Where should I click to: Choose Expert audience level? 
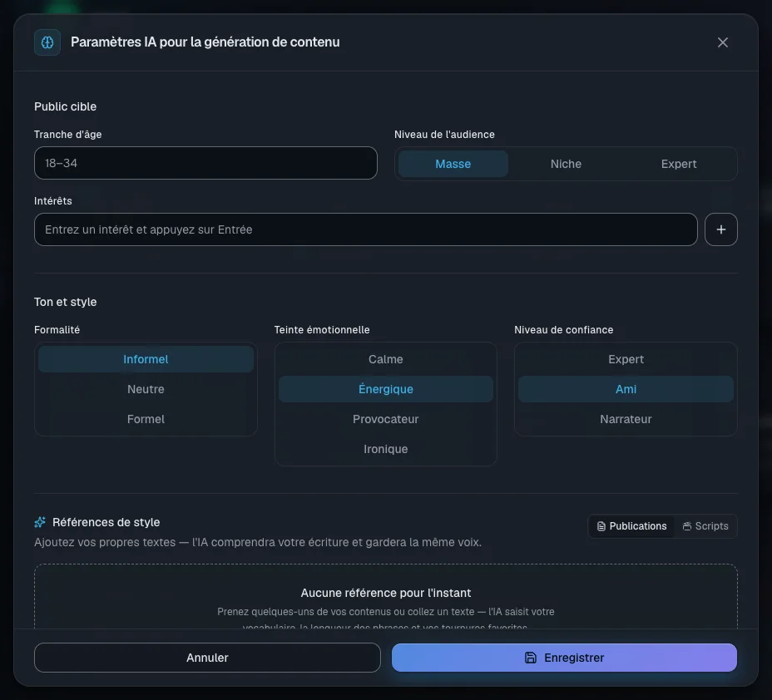679,164
